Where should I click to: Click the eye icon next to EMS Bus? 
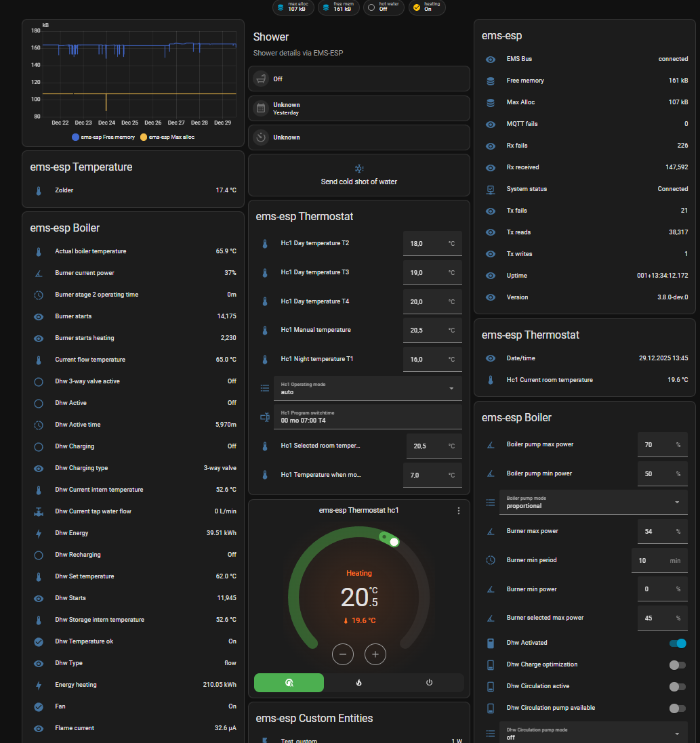pyautogui.click(x=491, y=59)
